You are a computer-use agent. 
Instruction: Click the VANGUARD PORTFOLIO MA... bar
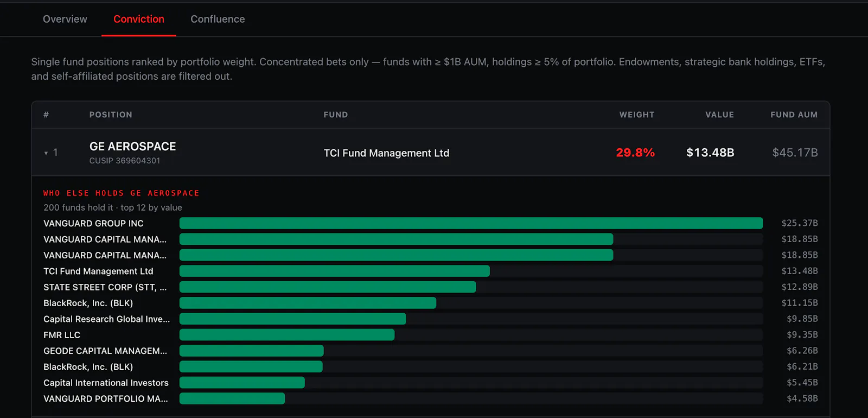[232, 398]
